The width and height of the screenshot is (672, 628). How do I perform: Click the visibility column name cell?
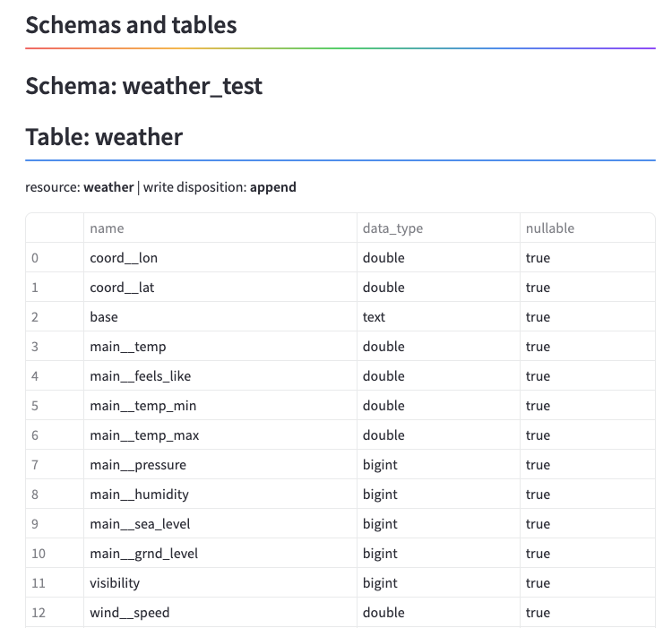tap(220, 582)
